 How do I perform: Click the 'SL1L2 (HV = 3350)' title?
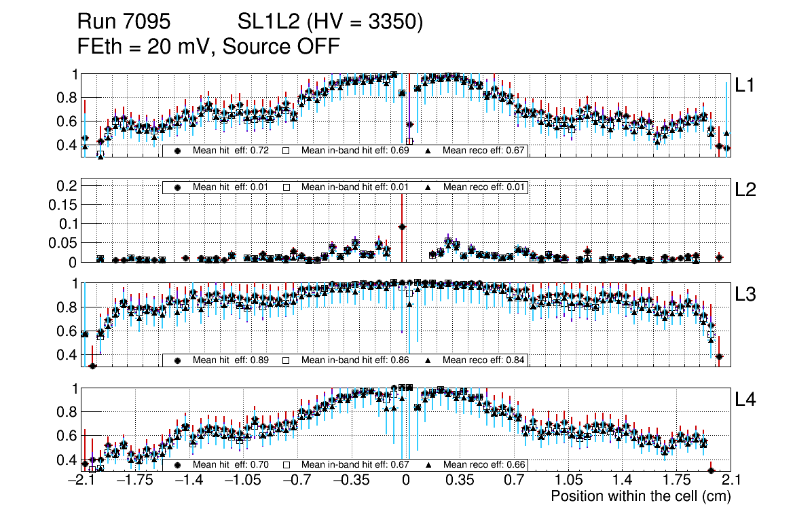coord(330,22)
